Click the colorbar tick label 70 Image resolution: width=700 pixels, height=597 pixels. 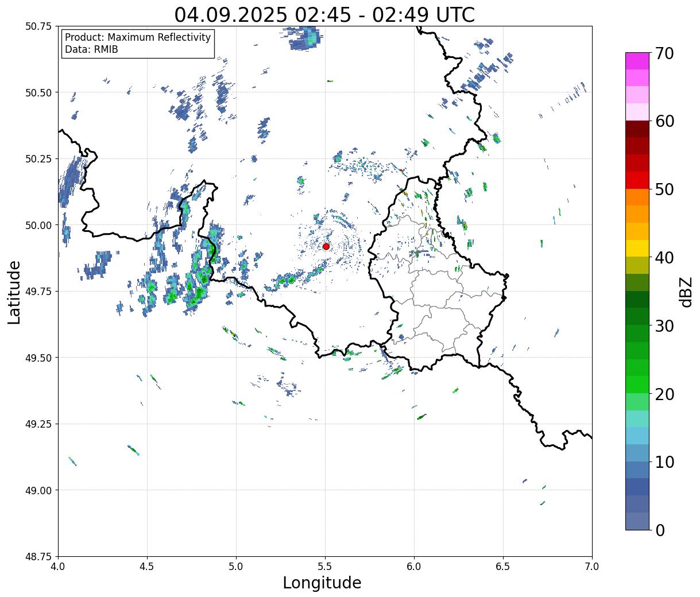click(664, 53)
